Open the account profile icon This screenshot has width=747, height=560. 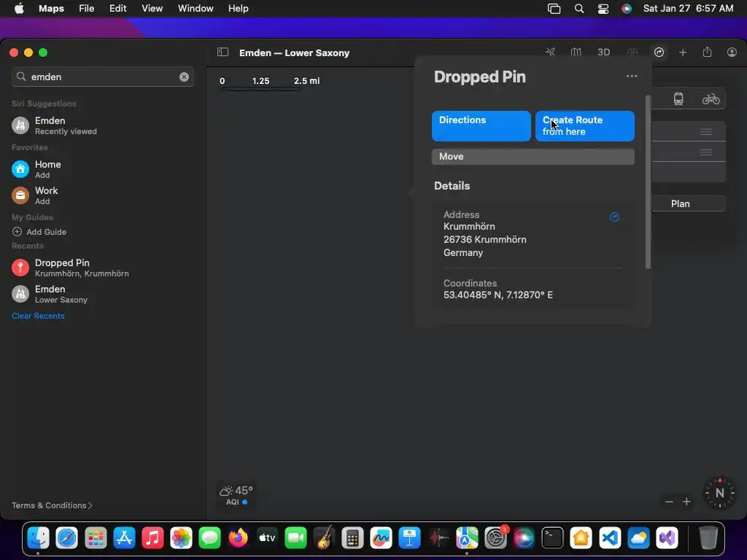[732, 52]
